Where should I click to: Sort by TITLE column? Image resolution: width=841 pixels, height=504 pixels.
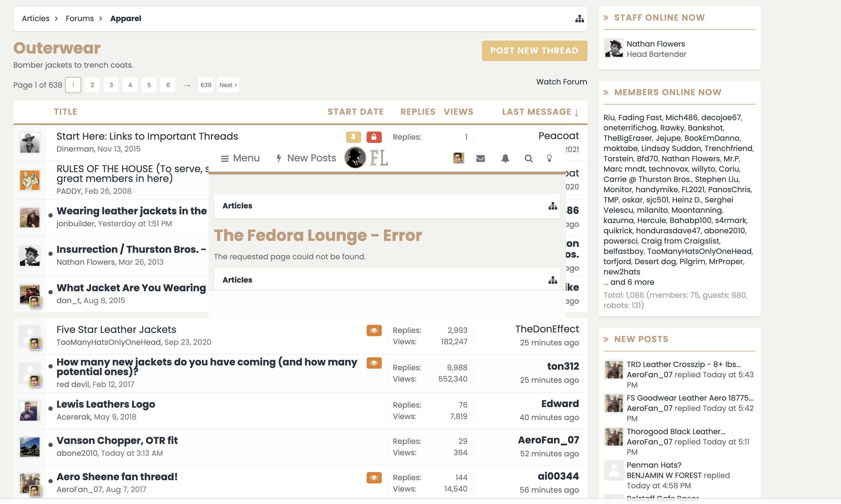pos(66,112)
